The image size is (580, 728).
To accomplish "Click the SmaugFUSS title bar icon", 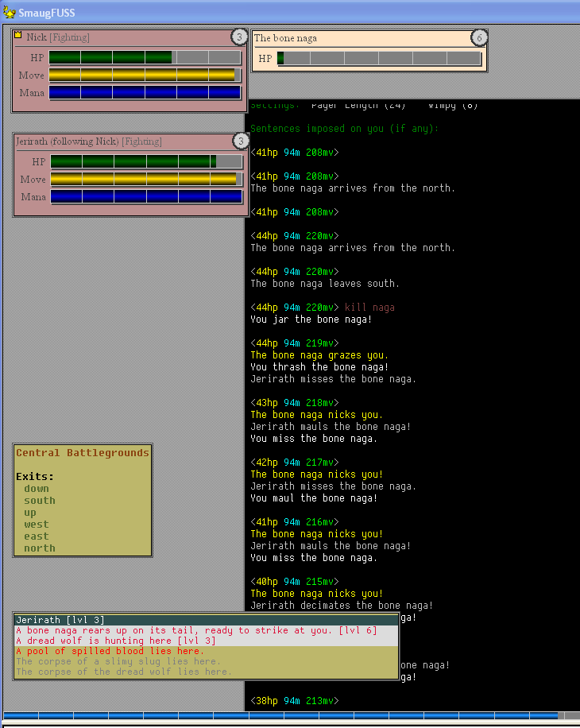I will pos(9,12).
